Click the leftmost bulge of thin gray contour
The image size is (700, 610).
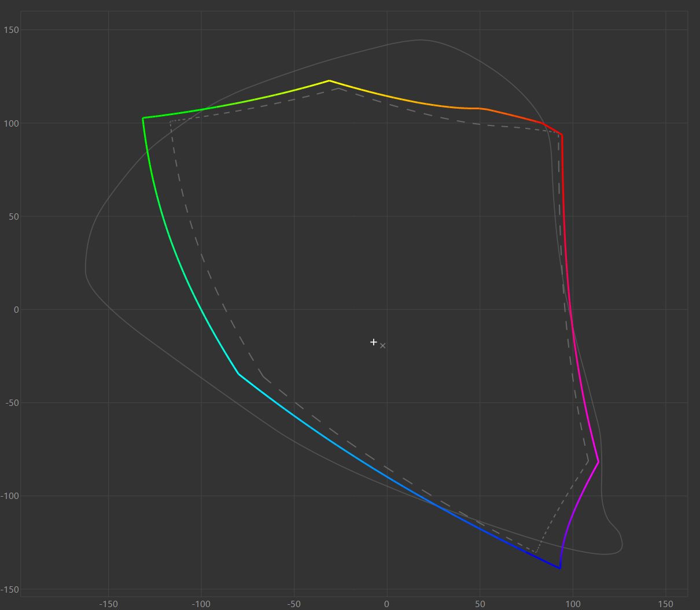(x=86, y=272)
